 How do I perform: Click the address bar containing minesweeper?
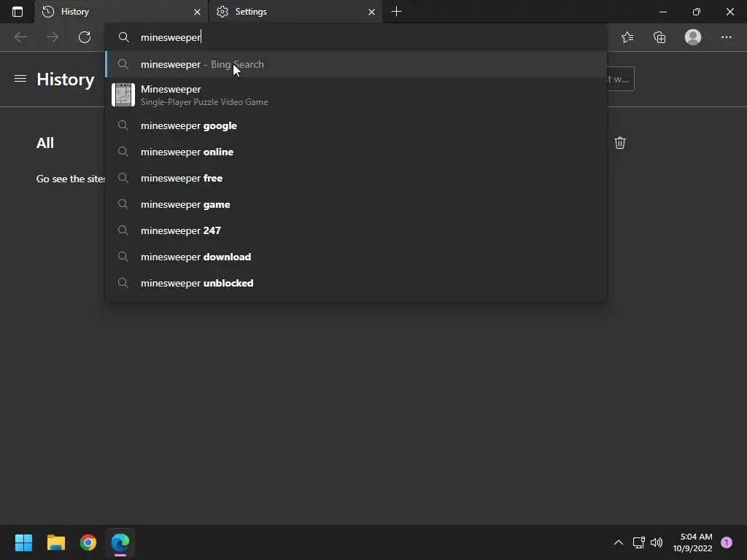click(356, 37)
